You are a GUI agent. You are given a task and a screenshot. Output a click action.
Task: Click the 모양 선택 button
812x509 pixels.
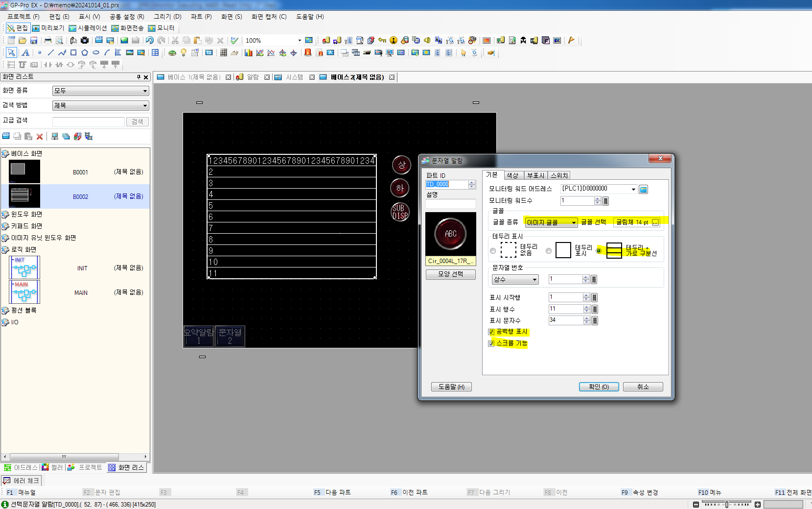[450, 274]
